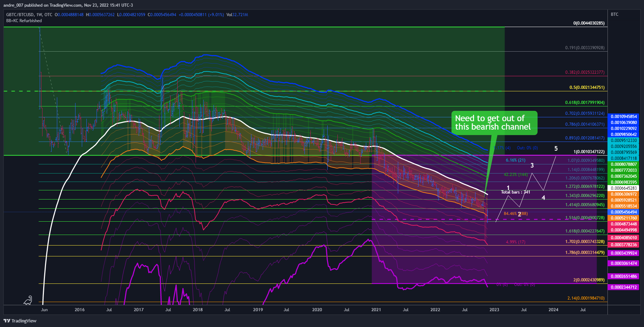The width and height of the screenshot is (644, 327).
Task: Click the 'Total bars : 341' label
Action: tap(515, 192)
